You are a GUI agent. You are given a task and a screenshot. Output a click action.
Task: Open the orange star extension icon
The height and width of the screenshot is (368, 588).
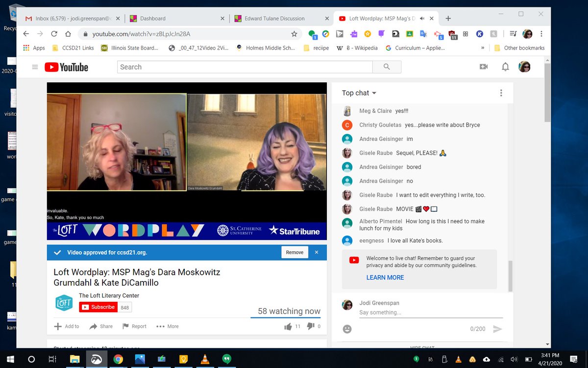[367, 34]
